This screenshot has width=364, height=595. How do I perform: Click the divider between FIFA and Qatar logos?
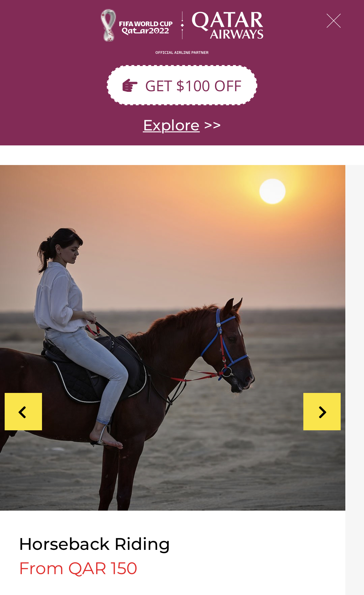pos(182,25)
